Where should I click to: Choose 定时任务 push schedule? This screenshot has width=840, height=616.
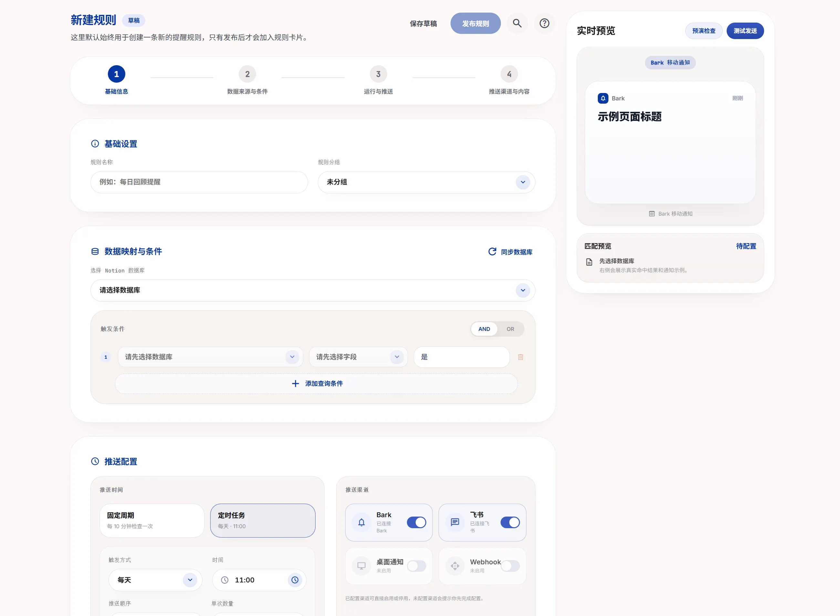[263, 520]
